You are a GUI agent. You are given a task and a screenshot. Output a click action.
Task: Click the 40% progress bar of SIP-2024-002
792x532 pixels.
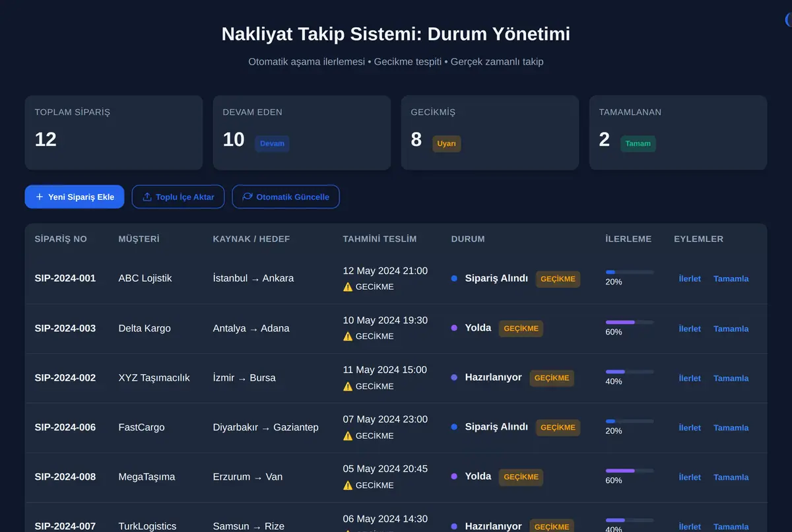point(630,372)
